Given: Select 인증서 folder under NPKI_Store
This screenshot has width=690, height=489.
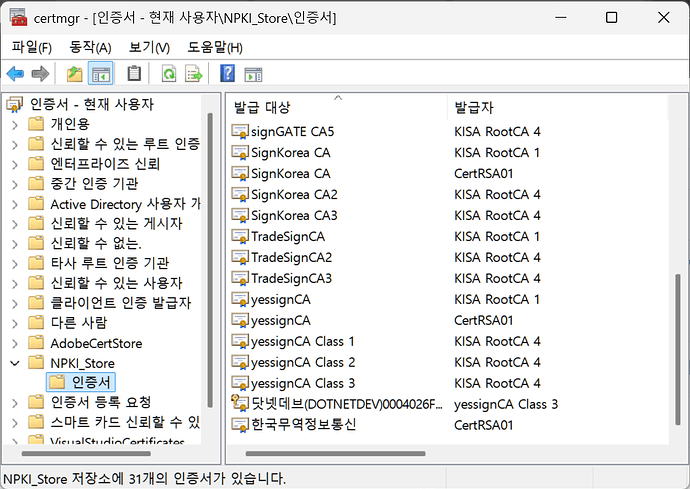Looking at the screenshot, I should (81, 382).
